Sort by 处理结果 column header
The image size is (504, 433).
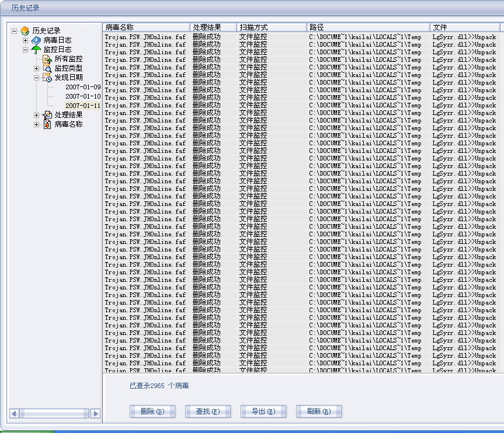[213, 27]
